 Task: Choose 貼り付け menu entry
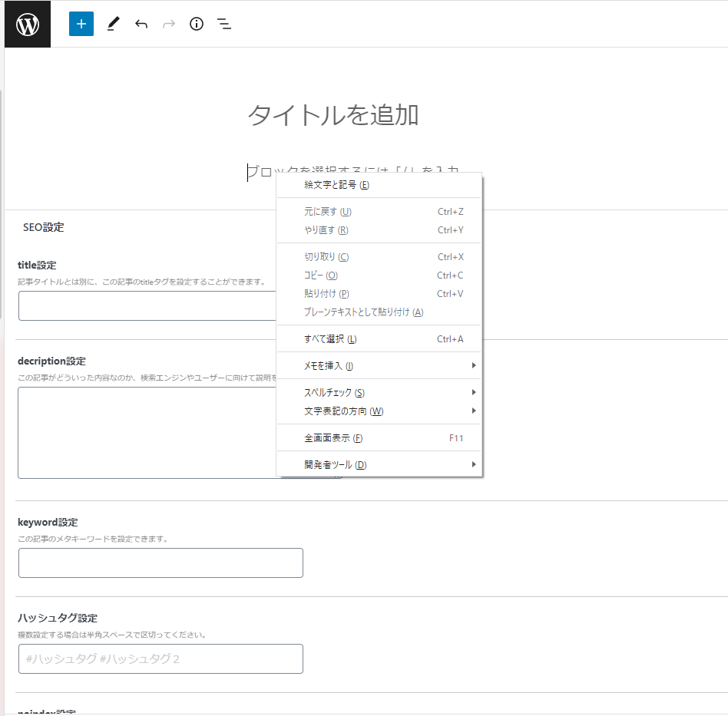[x=379, y=294]
